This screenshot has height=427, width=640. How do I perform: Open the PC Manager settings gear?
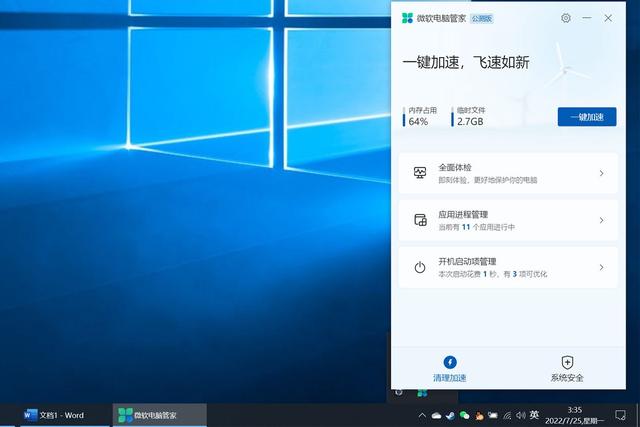pyautogui.click(x=566, y=18)
